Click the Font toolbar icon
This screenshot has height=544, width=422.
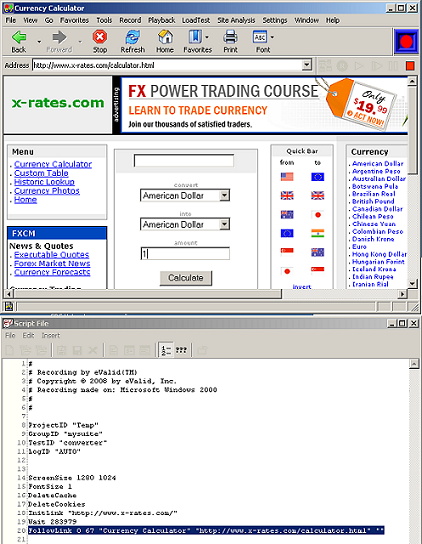(x=260, y=37)
